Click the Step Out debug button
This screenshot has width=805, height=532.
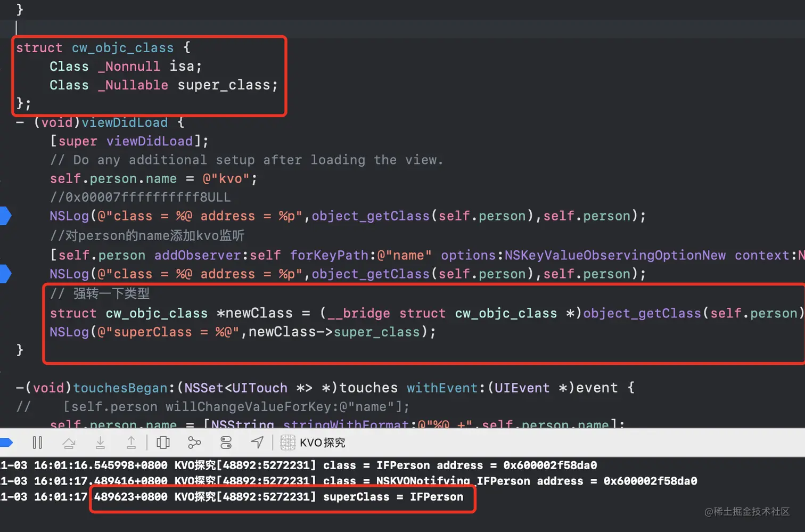[x=131, y=443]
